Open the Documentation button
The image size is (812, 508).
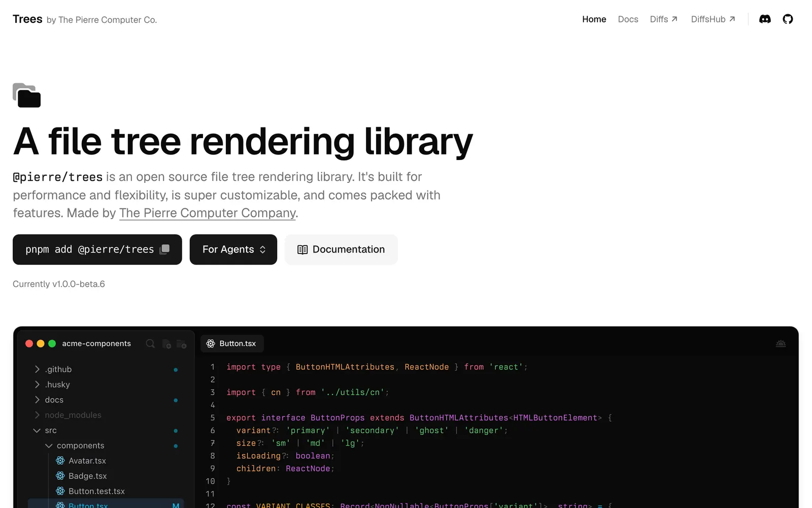[341, 249]
